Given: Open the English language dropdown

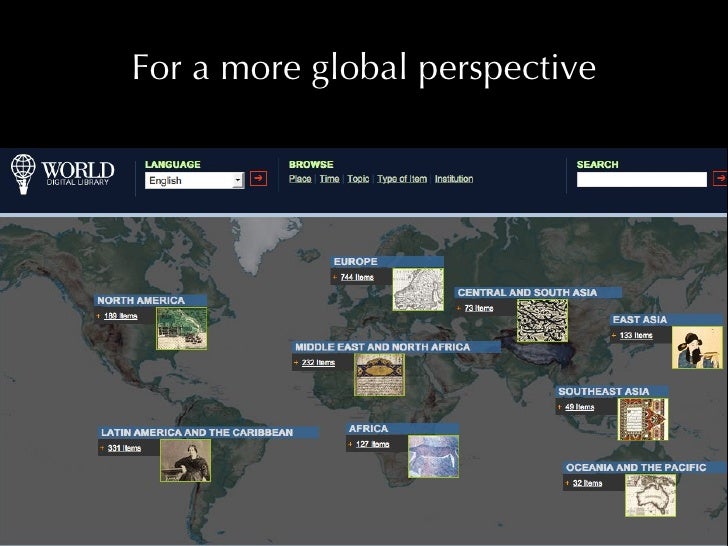Looking at the screenshot, I should pos(195,181).
